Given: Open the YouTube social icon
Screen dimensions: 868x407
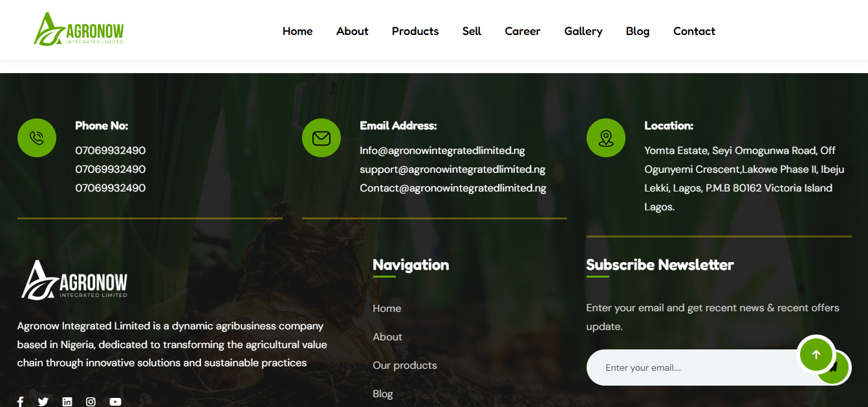Looking at the screenshot, I should click(x=115, y=402).
